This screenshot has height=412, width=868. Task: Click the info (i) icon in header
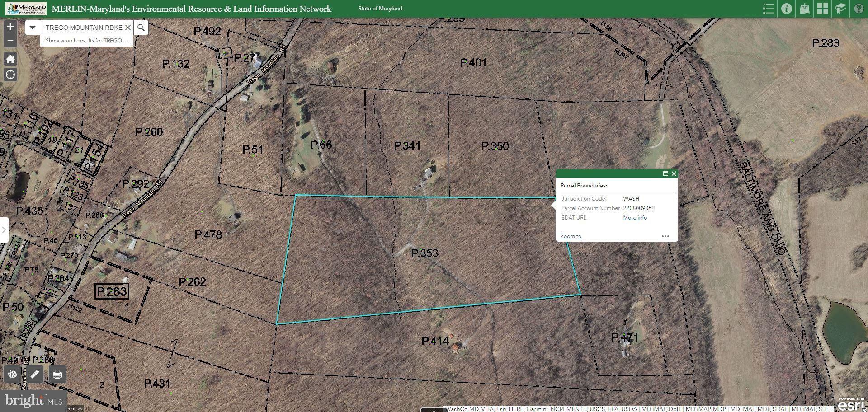(x=787, y=9)
